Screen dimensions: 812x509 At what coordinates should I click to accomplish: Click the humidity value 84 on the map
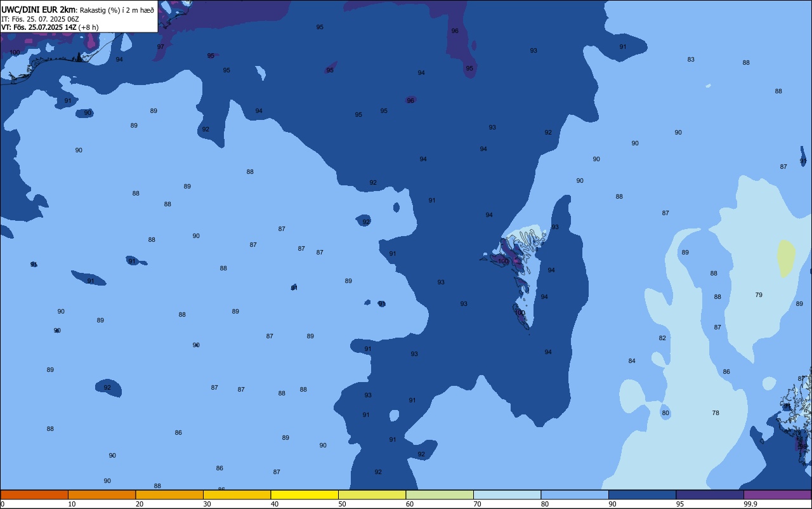coord(632,360)
